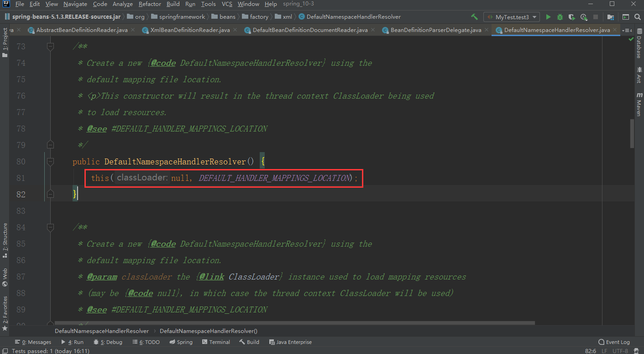This screenshot has width=644, height=354.
Task: Click the Profile run clock icon
Action: click(x=584, y=17)
